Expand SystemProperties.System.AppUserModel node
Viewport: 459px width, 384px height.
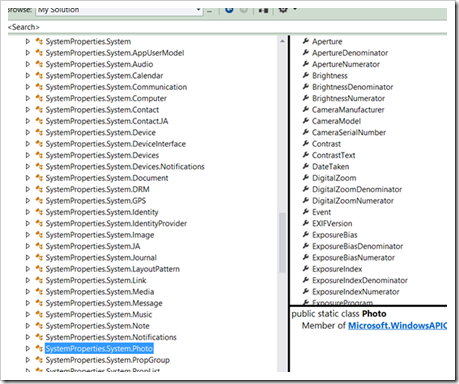click(x=28, y=53)
